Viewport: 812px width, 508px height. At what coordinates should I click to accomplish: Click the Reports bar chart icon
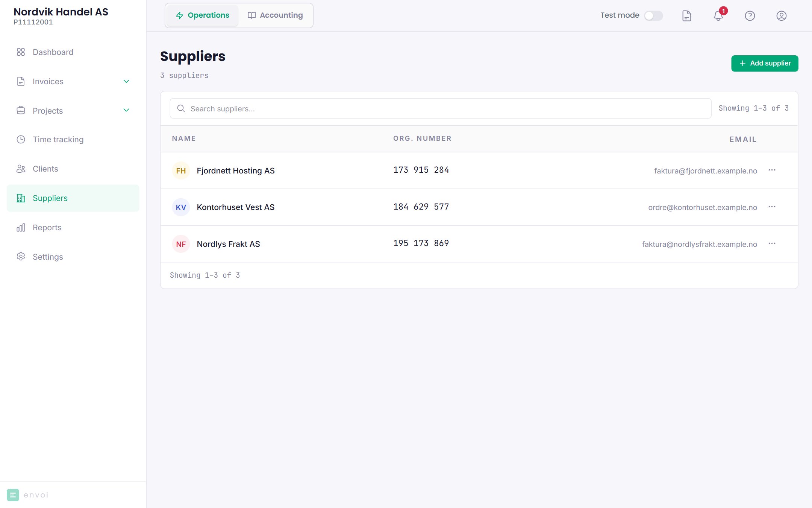(x=21, y=228)
